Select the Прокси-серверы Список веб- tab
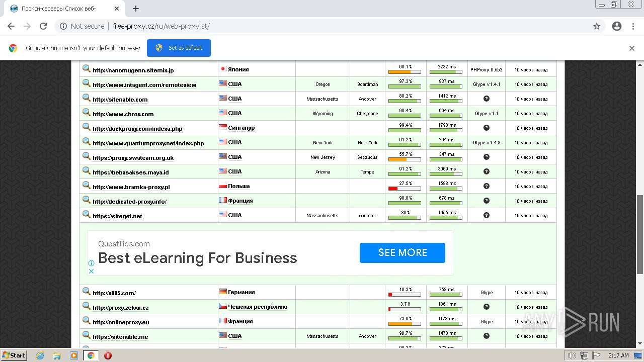 tap(65, 9)
